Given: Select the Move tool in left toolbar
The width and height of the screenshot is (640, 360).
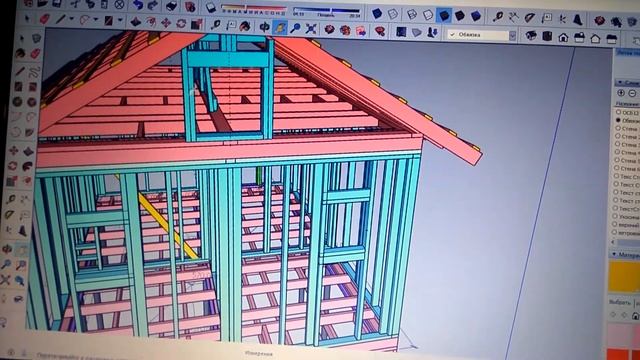Looking at the screenshot, I should [x=13, y=151].
